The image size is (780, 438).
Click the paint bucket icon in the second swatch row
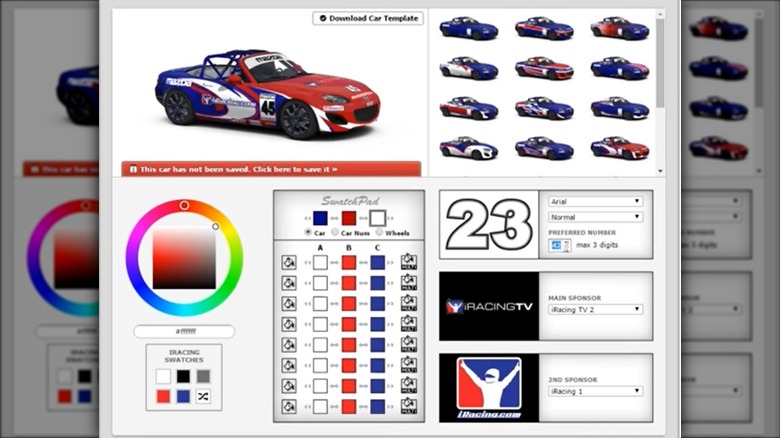(289, 283)
